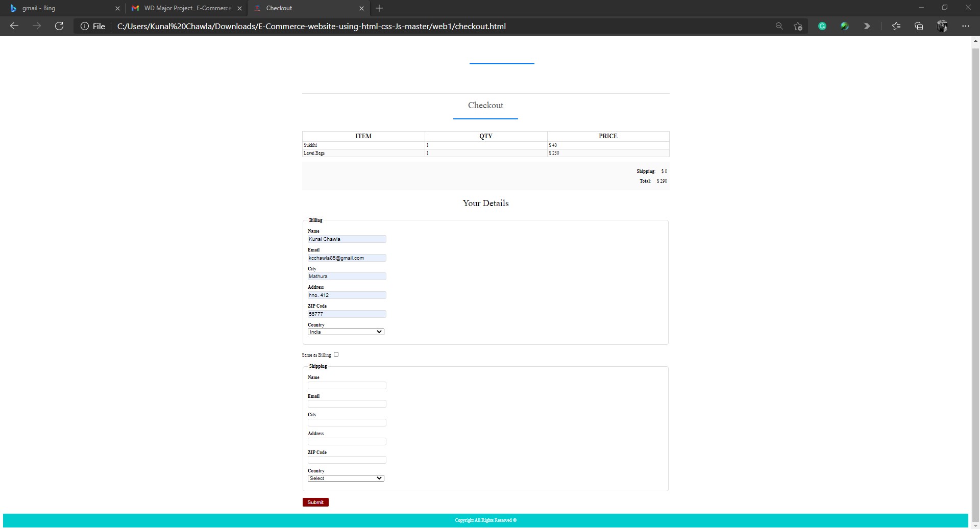This screenshot has width=980, height=529.
Task: Click the Billing Email field
Action: tap(347, 258)
